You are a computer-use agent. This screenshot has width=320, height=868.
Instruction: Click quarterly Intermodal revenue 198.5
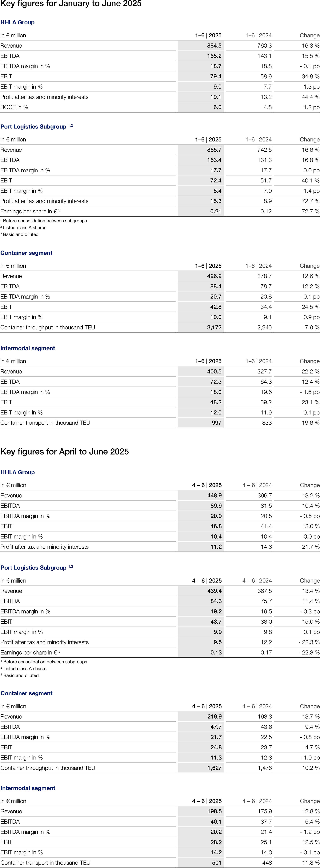(215, 811)
